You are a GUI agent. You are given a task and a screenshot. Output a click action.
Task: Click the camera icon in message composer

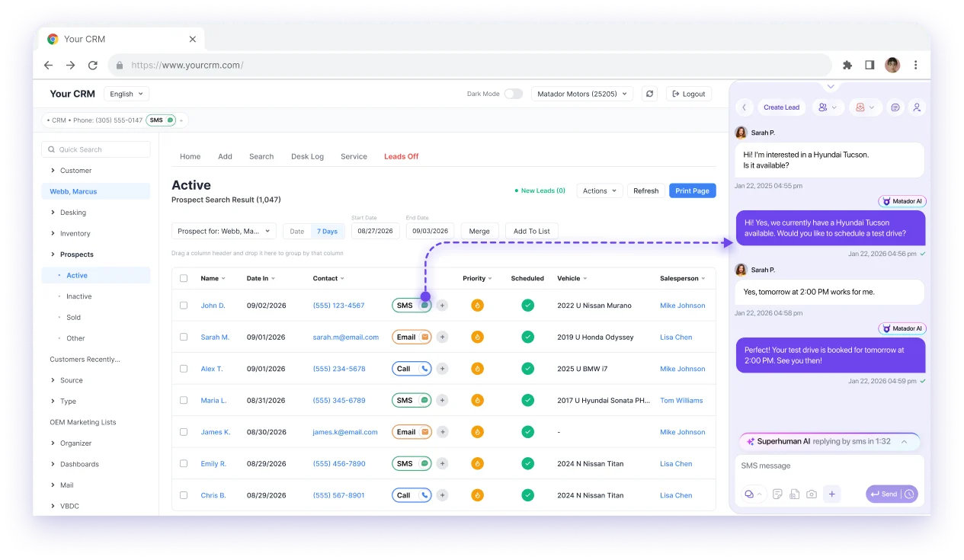coord(812,494)
